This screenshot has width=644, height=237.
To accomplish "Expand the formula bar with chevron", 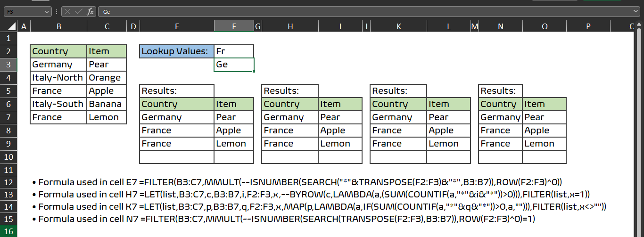I will coord(636,12).
